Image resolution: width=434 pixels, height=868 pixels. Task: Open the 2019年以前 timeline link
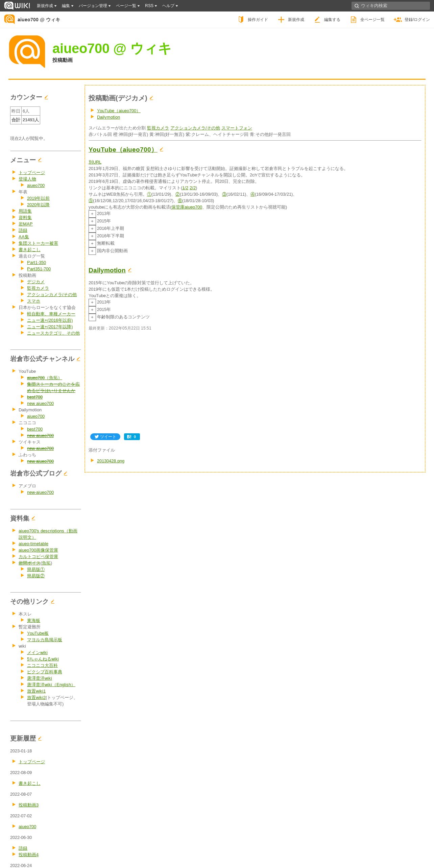(x=38, y=198)
